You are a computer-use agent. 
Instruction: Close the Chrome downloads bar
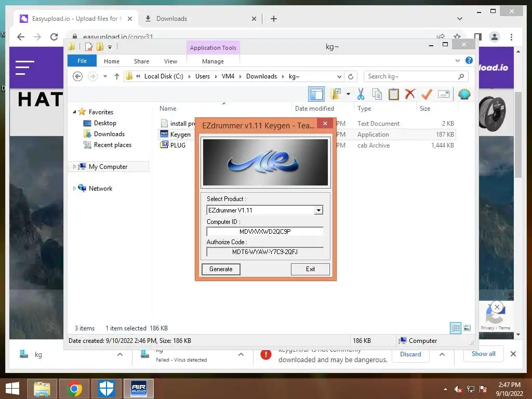point(513,354)
